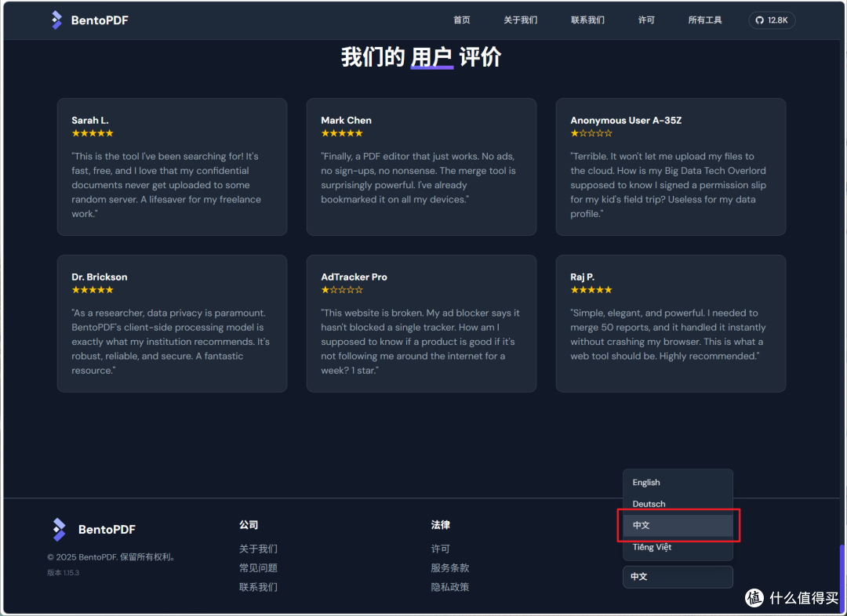Open 关于我们 in the top navigation

(x=520, y=20)
